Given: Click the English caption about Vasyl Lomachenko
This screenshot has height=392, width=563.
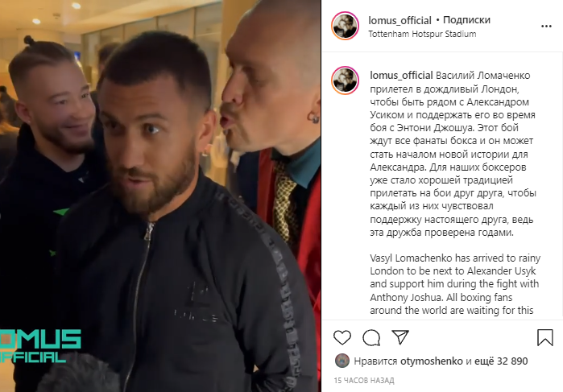Looking at the screenshot, I should [x=455, y=284].
